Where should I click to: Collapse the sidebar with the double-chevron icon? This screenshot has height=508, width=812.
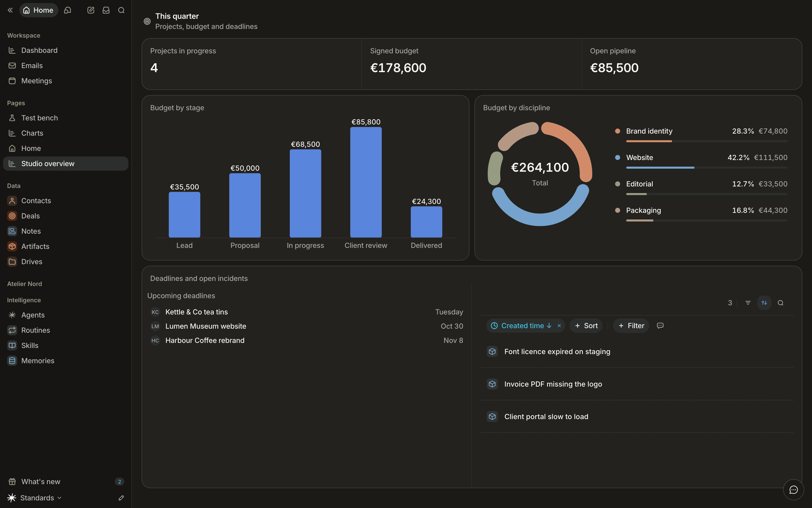(x=10, y=10)
